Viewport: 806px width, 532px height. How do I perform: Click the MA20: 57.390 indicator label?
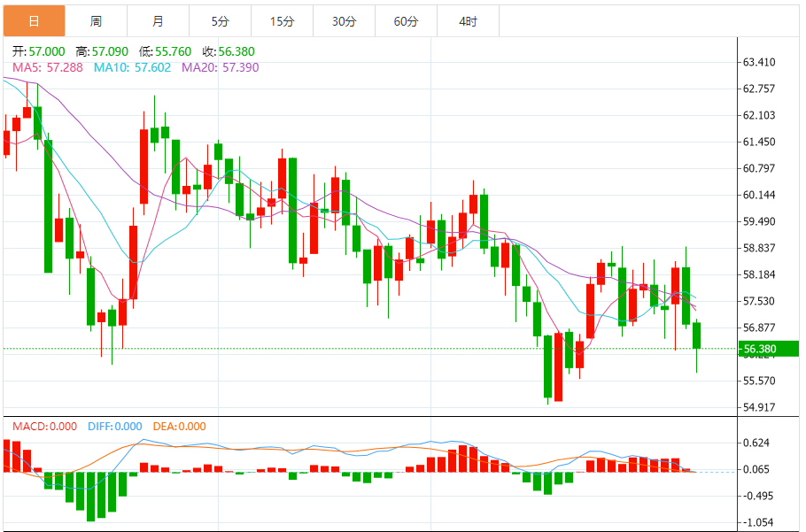click(x=221, y=67)
